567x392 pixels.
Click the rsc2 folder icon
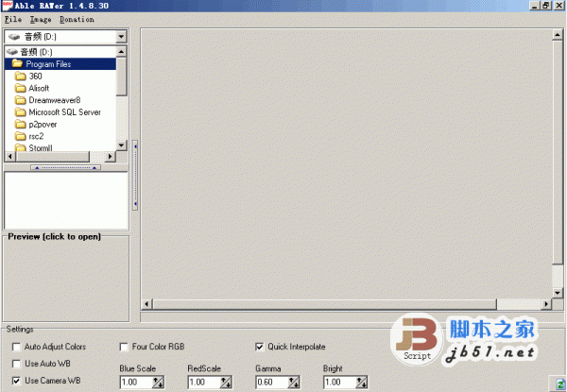point(21,136)
